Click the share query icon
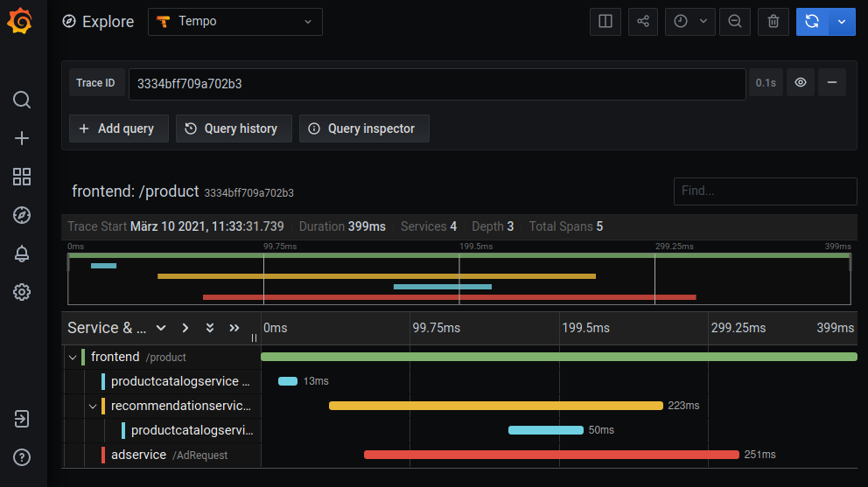The image size is (868, 487). [x=643, y=22]
